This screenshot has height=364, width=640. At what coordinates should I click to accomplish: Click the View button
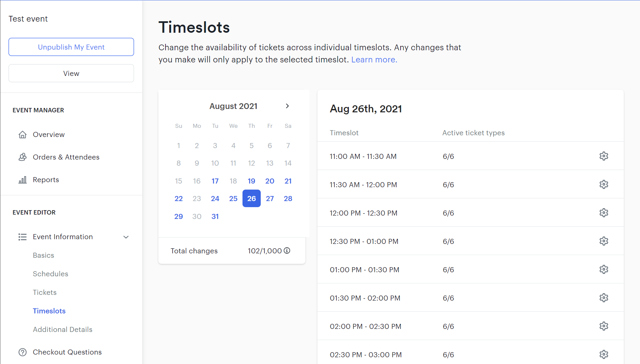coord(71,73)
